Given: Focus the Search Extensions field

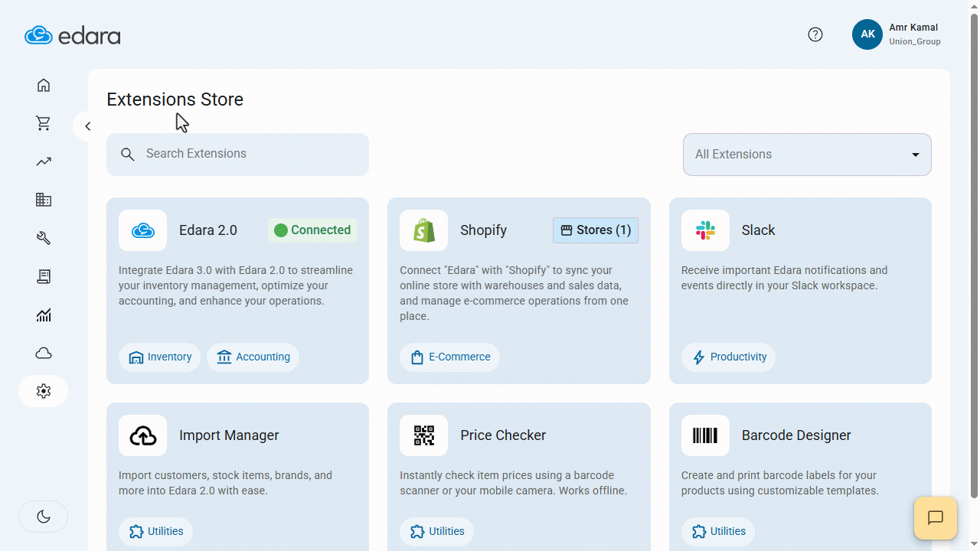Looking at the screenshot, I should point(237,155).
